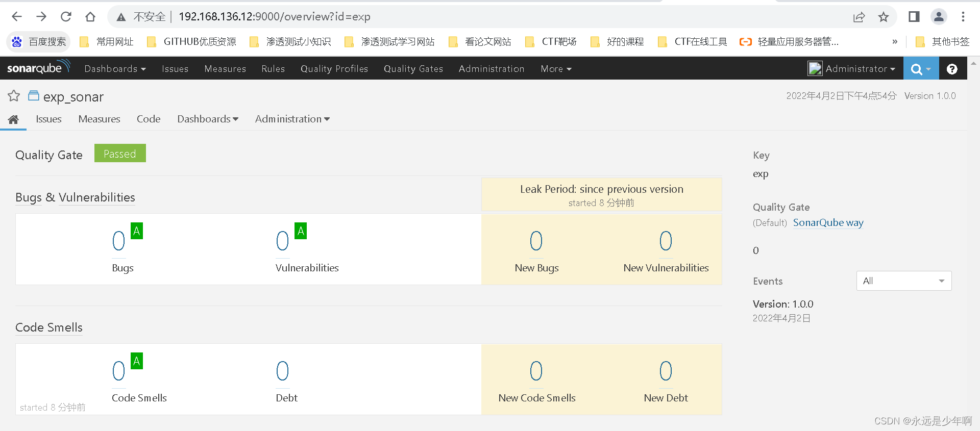The image size is (980, 431).
Task: Open the 其他书签 folder
Action: (x=942, y=42)
